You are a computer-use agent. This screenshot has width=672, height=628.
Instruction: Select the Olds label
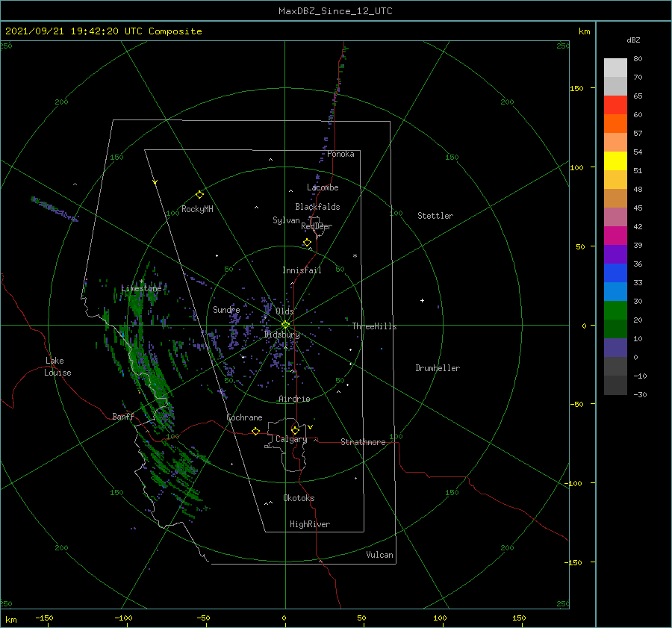(284, 311)
